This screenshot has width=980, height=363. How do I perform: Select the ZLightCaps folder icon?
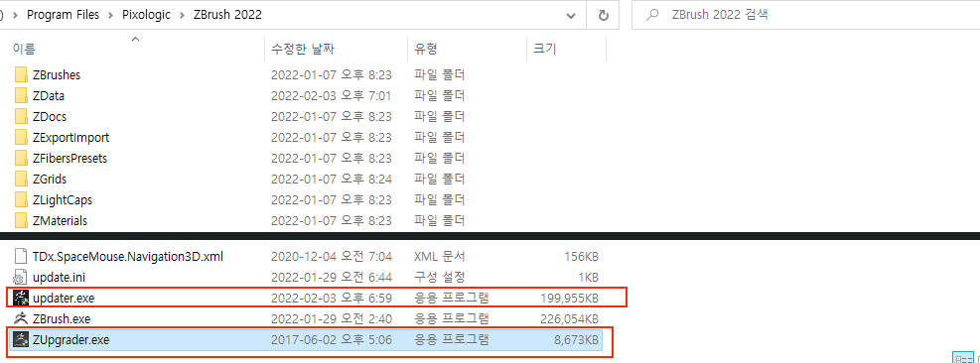[21, 200]
